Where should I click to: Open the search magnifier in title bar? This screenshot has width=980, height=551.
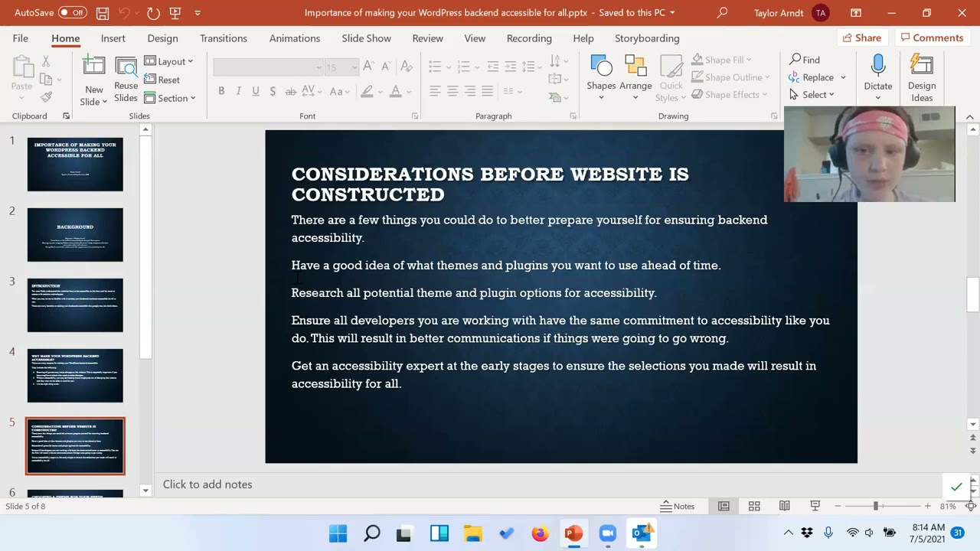722,13
